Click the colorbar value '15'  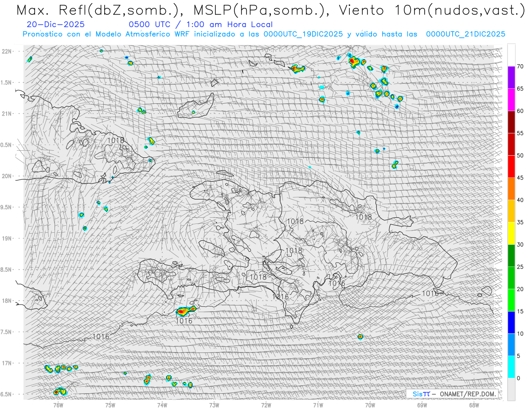click(x=520, y=311)
